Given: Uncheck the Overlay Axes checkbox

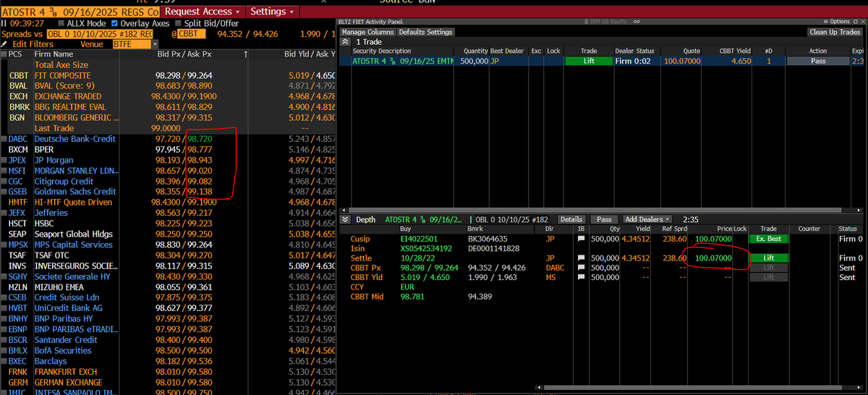Looking at the screenshot, I should [114, 24].
